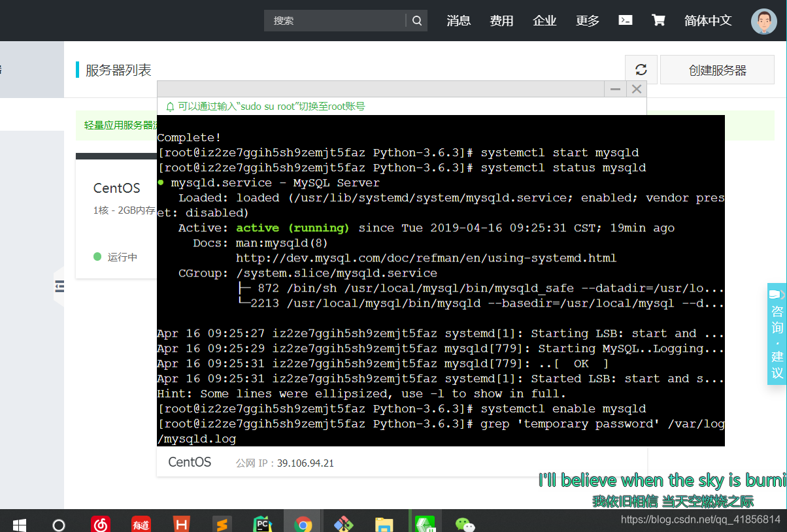This screenshot has width=787, height=532.
Task: Click the CentOS server card title
Action: click(117, 188)
